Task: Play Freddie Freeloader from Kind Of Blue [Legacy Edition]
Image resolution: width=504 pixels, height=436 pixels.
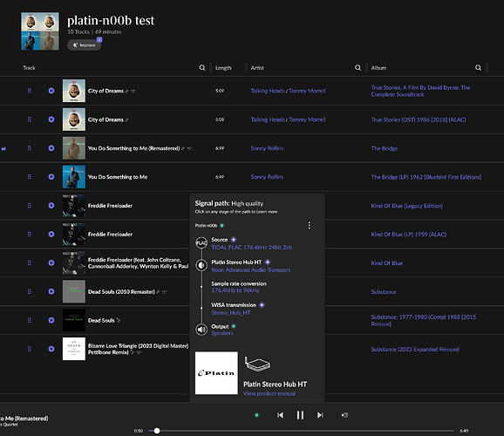Action: [51, 205]
